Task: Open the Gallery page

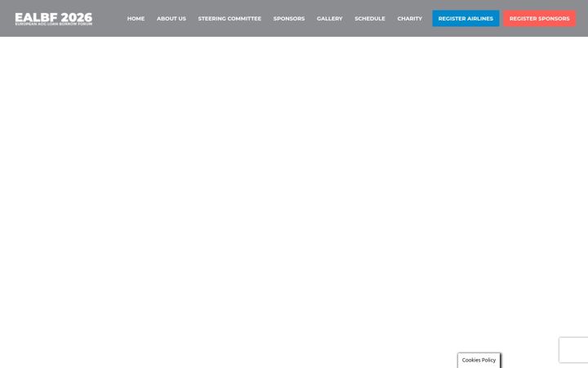Action: (x=330, y=18)
